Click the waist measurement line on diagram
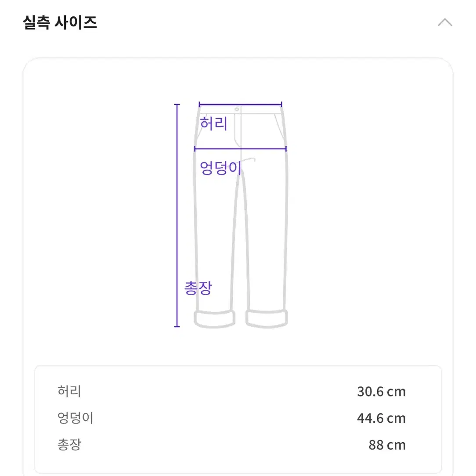 [x=241, y=105]
